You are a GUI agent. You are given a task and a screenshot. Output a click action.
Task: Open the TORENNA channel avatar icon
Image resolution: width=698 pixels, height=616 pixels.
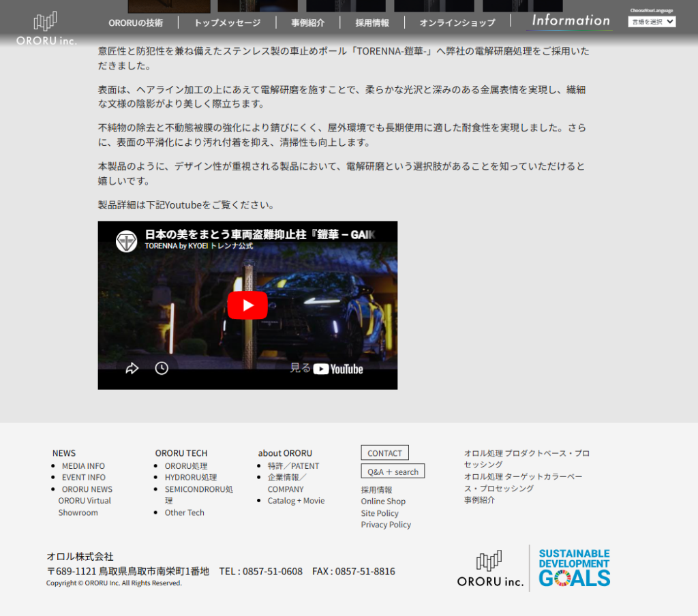127,241
